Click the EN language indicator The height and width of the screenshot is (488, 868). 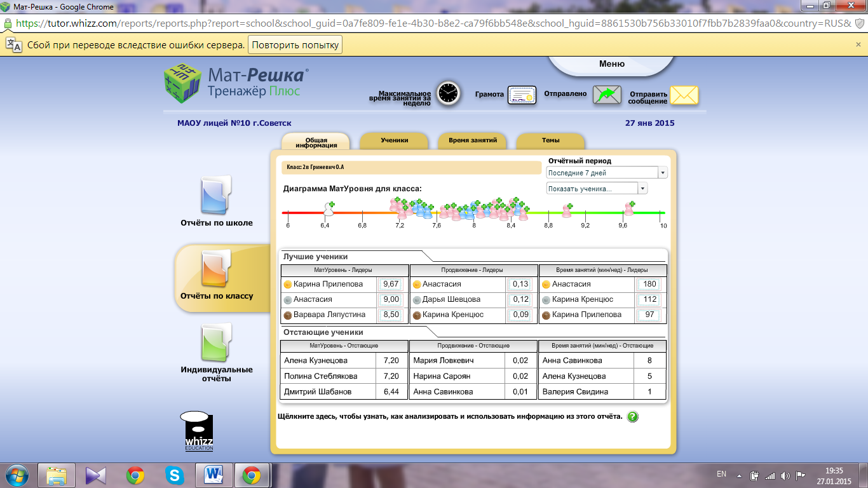click(721, 474)
